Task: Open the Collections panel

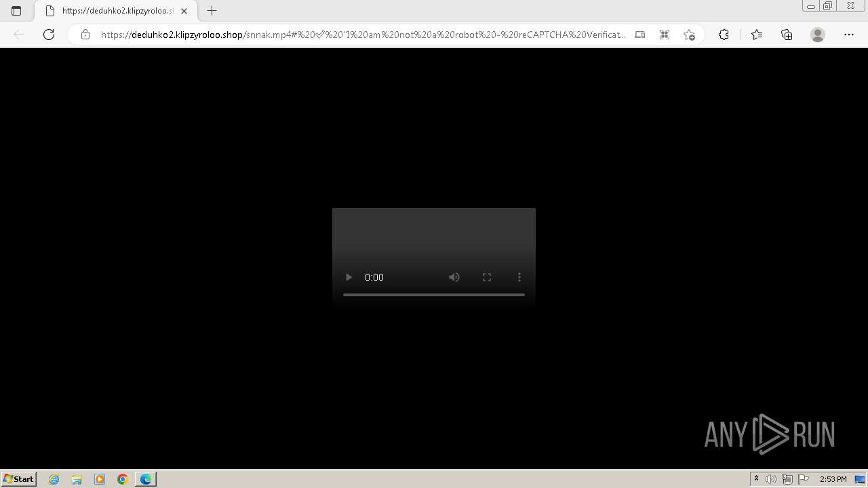Action: 787,35
